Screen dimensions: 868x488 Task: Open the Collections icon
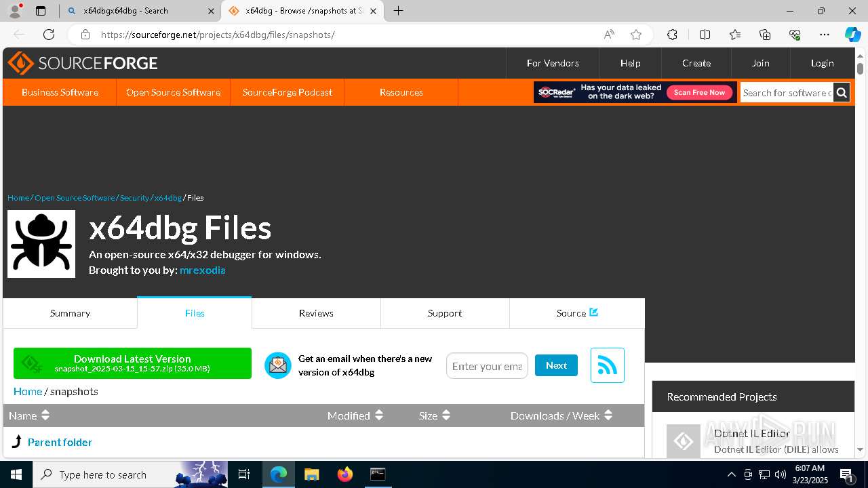[x=765, y=35]
